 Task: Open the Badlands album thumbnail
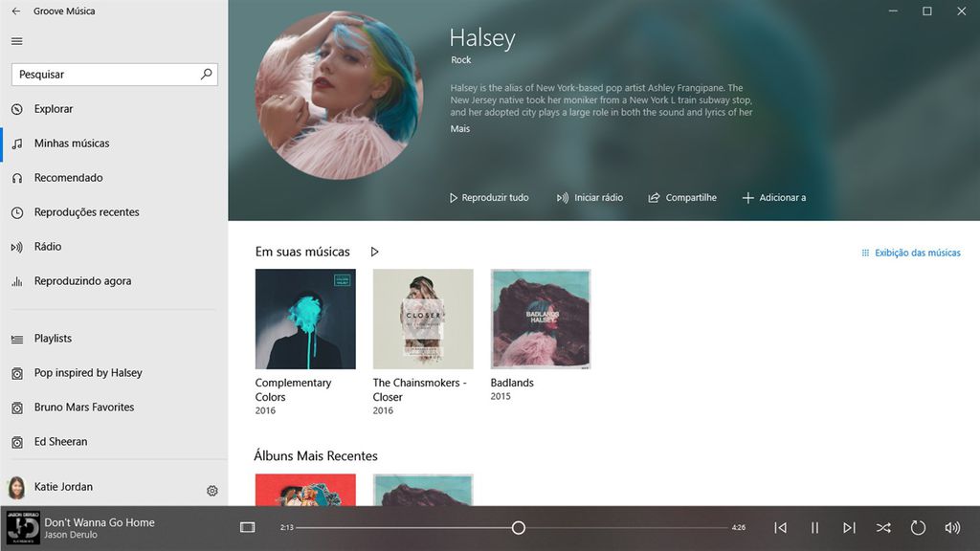pyautogui.click(x=541, y=320)
